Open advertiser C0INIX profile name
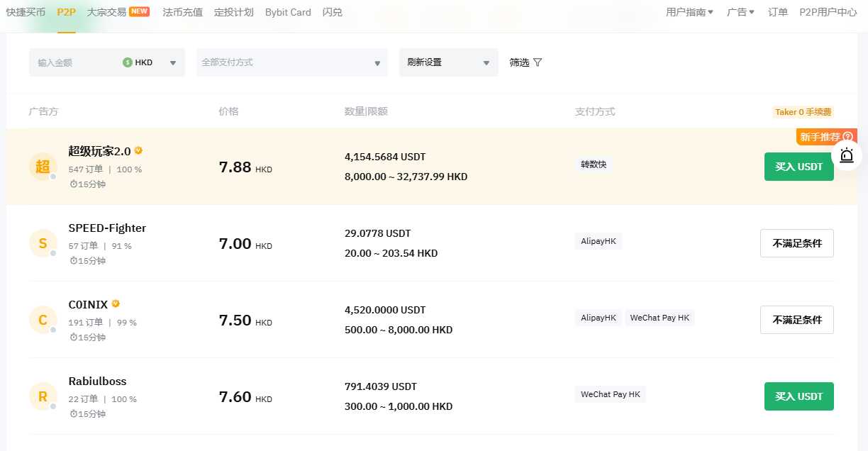The height and width of the screenshot is (451, 868). coord(89,304)
